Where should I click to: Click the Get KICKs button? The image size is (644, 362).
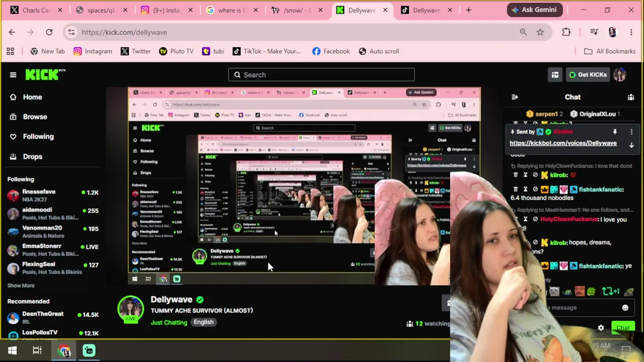[x=587, y=75]
